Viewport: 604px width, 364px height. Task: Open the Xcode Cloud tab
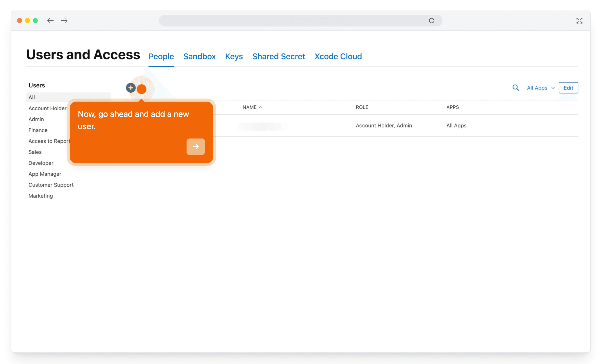(338, 56)
